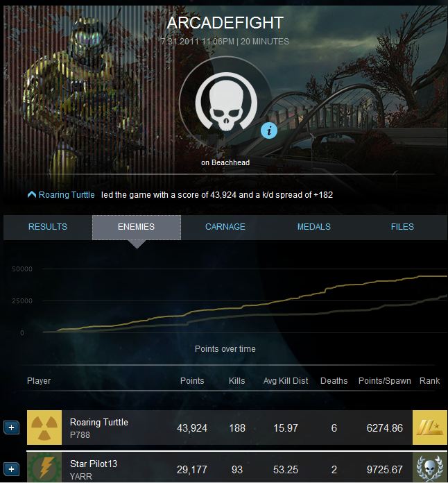Select the Enemies tab
This screenshot has height=483, width=448.
coord(137,228)
